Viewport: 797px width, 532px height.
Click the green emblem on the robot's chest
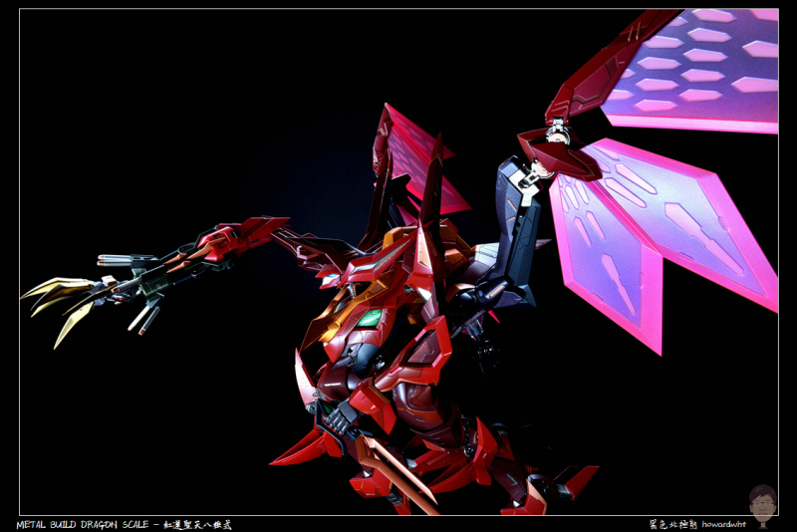(370, 318)
